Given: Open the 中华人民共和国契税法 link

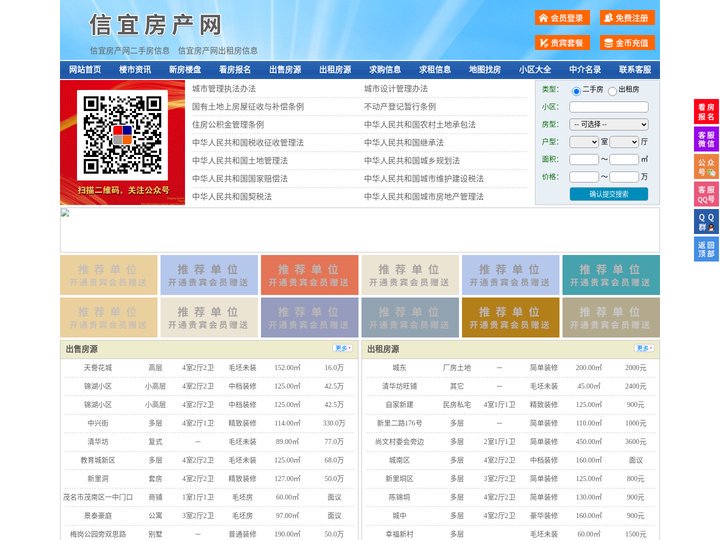Looking at the screenshot, I should (232, 197).
